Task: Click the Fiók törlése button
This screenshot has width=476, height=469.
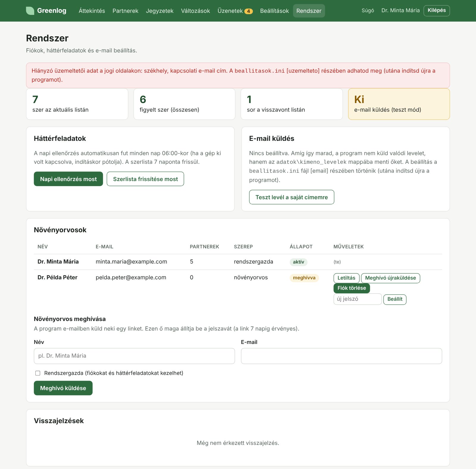Action: pyautogui.click(x=352, y=288)
